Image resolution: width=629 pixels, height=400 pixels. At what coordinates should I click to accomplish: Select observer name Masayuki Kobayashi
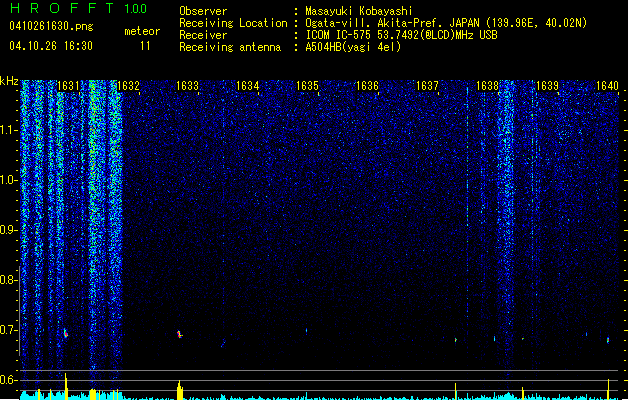pyautogui.click(x=359, y=11)
